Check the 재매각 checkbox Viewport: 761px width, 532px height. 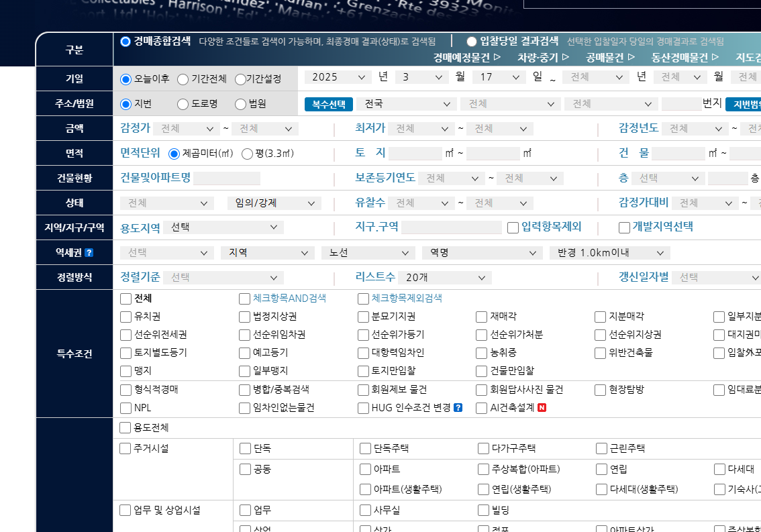click(481, 317)
